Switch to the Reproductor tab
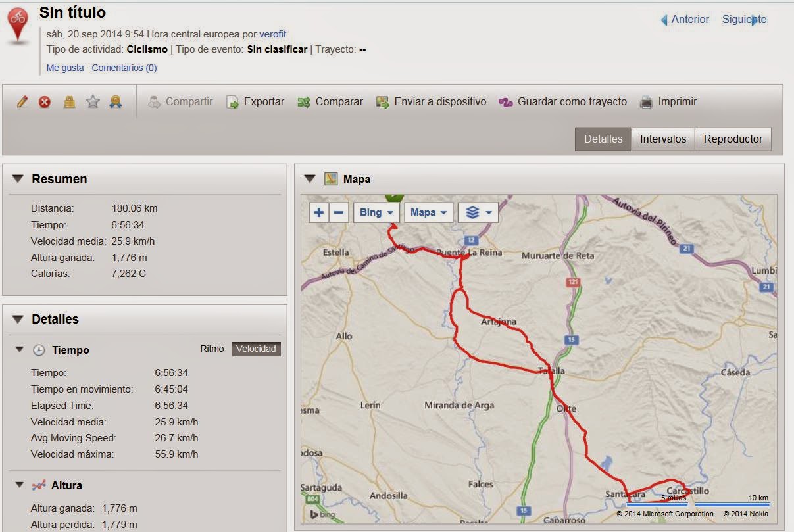This screenshot has height=532, width=794. point(733,139)
